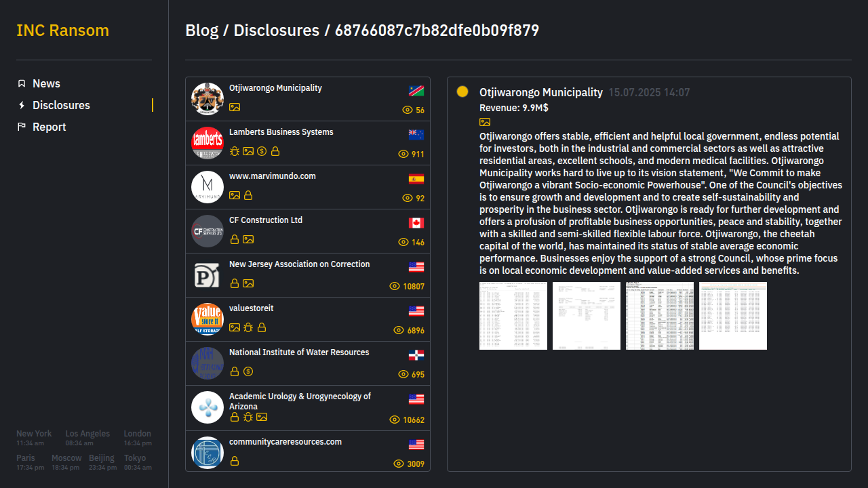The height and width of the screenshot is (488, 868).
Task: Click the image icon under Otjiwarongo Municipality list entry
Action: click(235, 107)
